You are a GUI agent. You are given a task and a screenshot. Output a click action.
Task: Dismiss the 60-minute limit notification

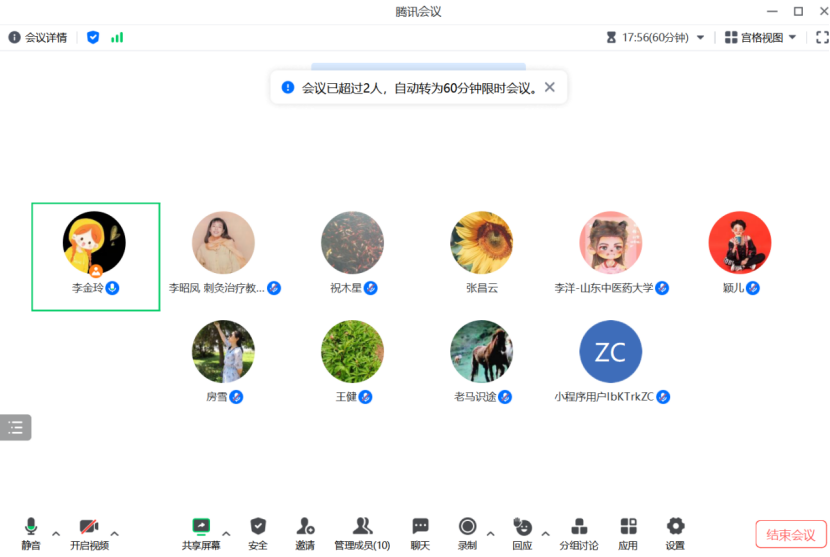pyautogui.click(x=549, y=87)
